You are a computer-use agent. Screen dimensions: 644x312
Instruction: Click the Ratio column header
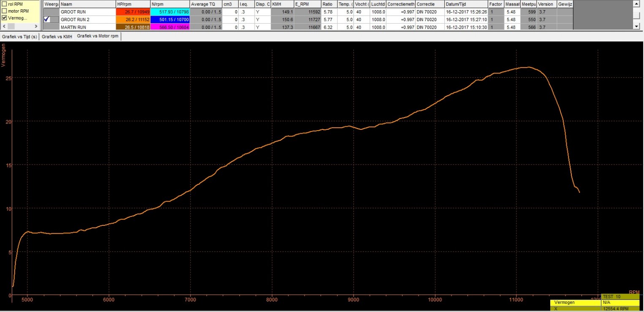[x=329, y=4]
